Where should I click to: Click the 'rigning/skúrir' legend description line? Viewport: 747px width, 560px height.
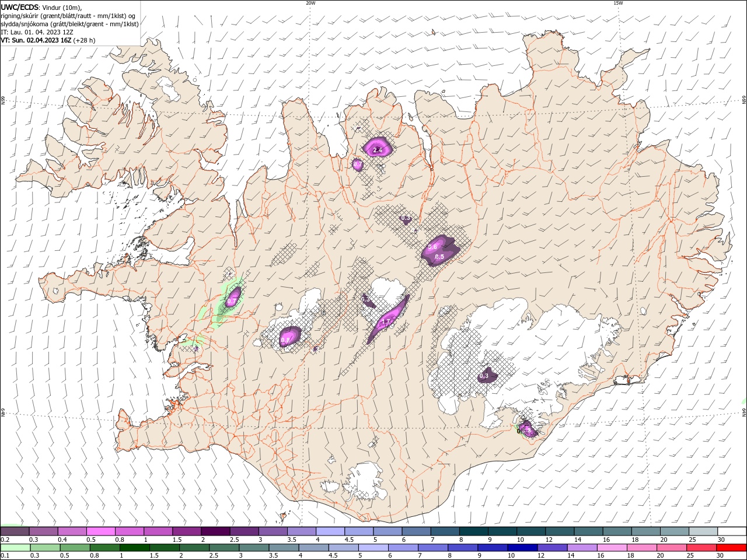68,16
